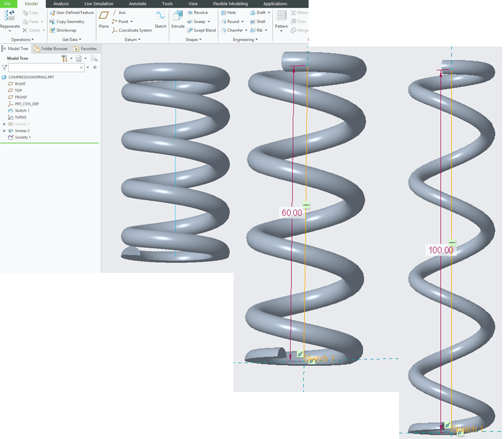Select the Shell tool
Image resolution: width=504 pixels, height=439 pixels.
point(257,21)
